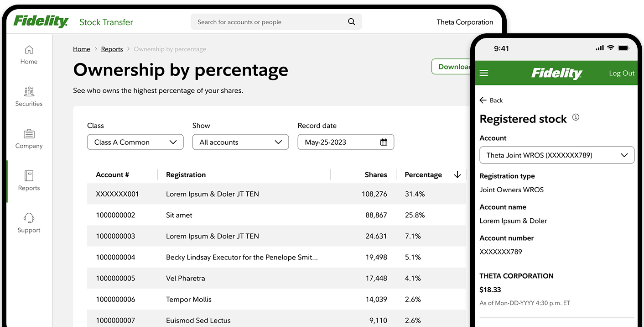
Task: Click Log Out on mobile screen
Action: (x=621, y=73)
